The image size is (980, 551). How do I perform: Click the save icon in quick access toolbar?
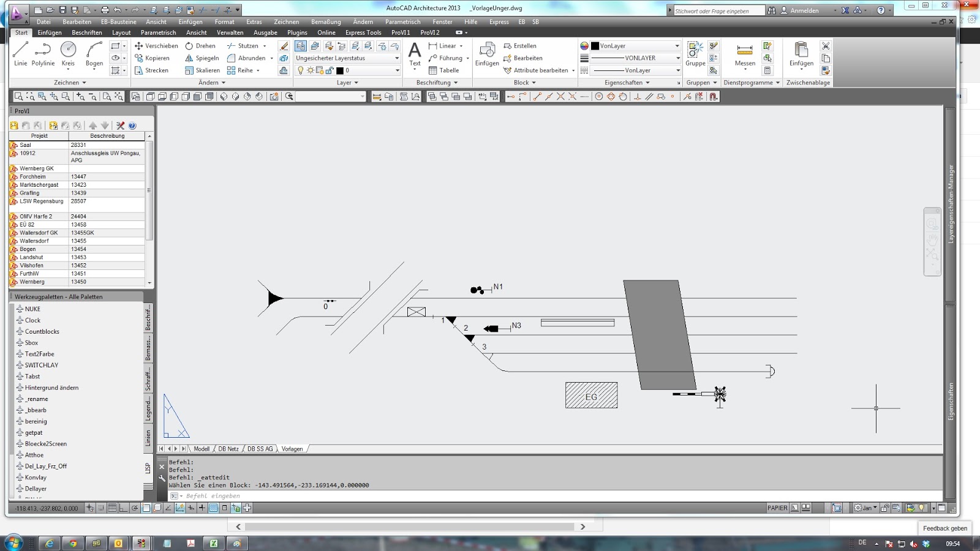[62, 10]
